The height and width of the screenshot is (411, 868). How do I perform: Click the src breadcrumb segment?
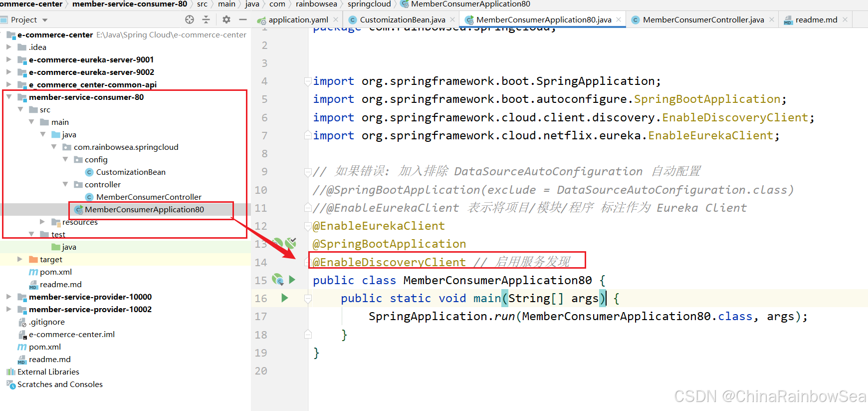pyautogui.click(x=202, y=4)
